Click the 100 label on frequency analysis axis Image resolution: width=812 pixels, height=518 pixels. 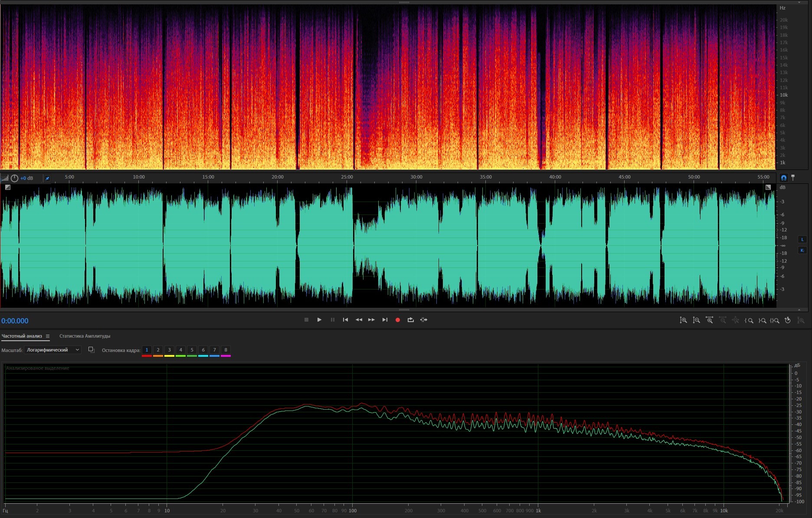tap(353, 511)
